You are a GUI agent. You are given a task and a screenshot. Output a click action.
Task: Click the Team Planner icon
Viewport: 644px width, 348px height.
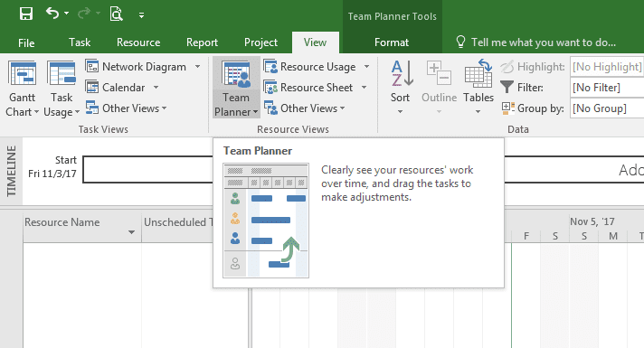click(x=236, y=74)
